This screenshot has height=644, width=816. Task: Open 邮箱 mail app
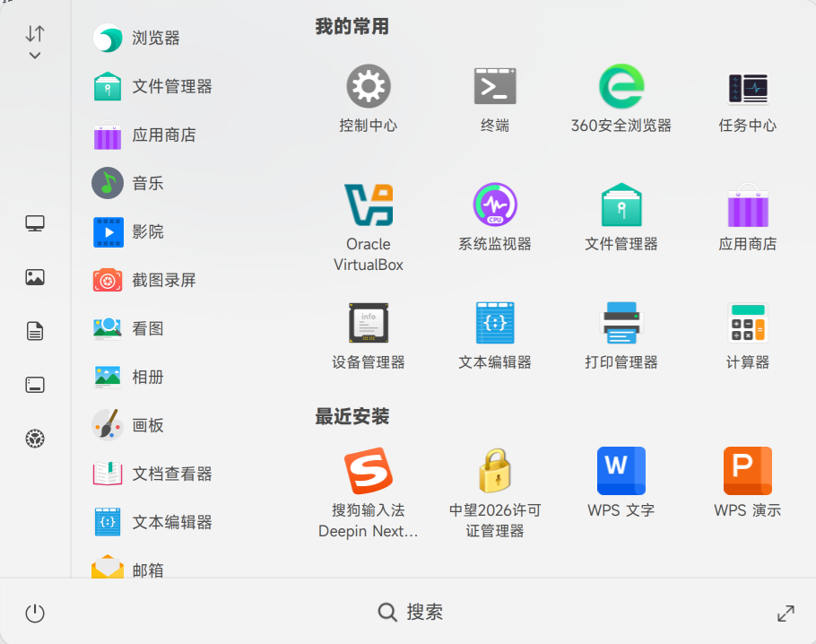[x=128, y=568]
